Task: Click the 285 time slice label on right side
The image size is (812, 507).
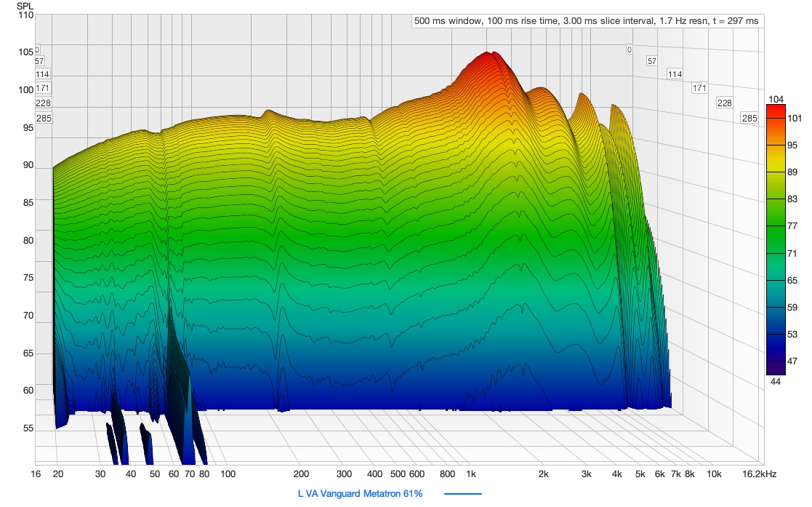Action: pyautogui.click(x=749, y=118)
